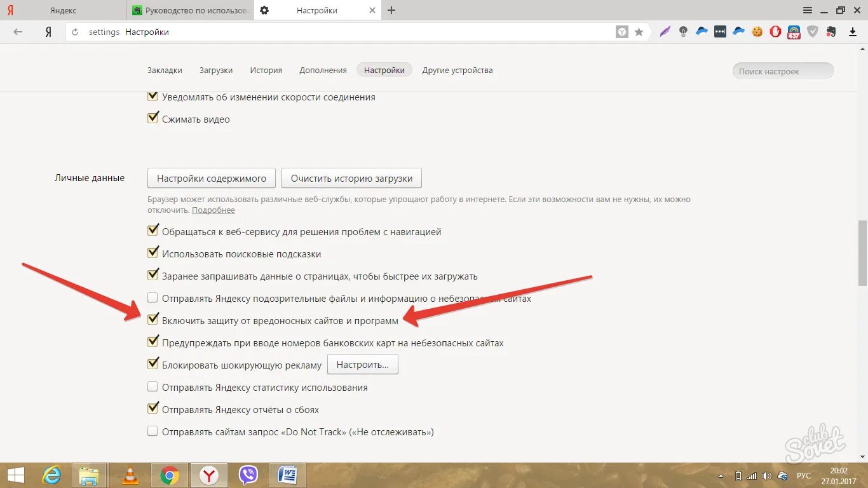Follow the "Подробнее" link
Screen dimensions: 868x488
(x=214, y=210)
